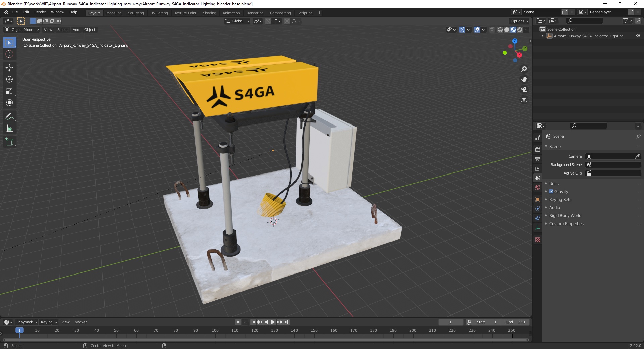Switch to Solid viewport shading
The image size is (644, 349).
click(507, 30)
